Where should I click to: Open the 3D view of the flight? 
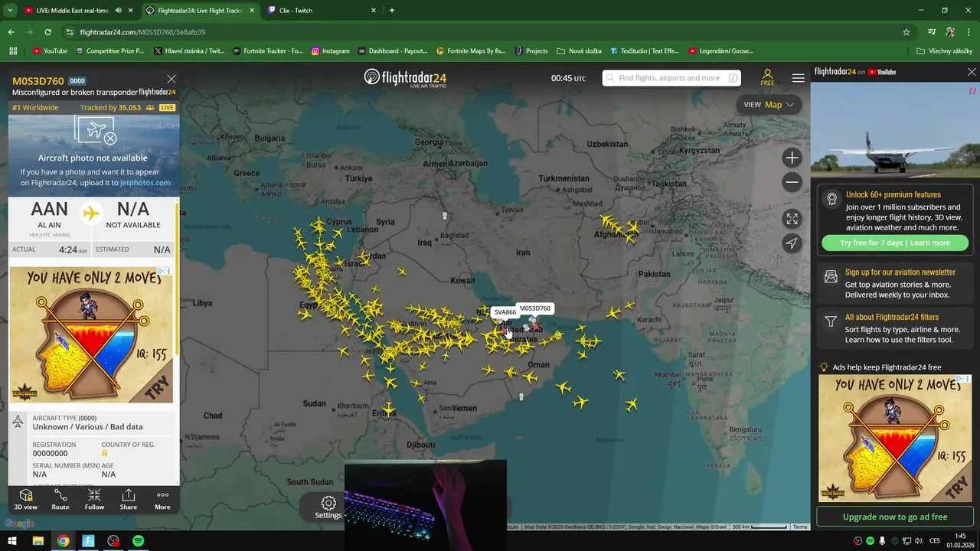click(25, 500)
